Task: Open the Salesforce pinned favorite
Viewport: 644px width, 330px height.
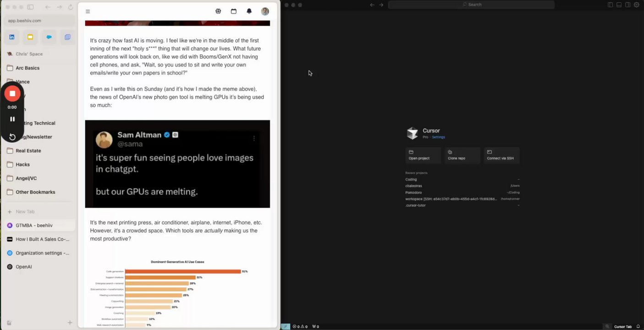Action: [49, 37]
